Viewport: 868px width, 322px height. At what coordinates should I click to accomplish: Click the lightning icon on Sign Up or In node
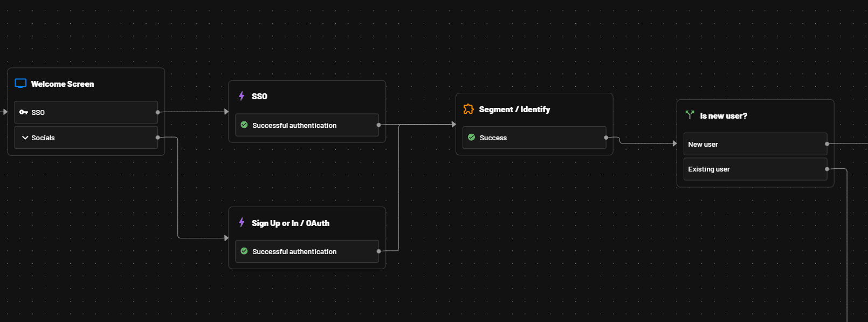[x=242, y=222]
